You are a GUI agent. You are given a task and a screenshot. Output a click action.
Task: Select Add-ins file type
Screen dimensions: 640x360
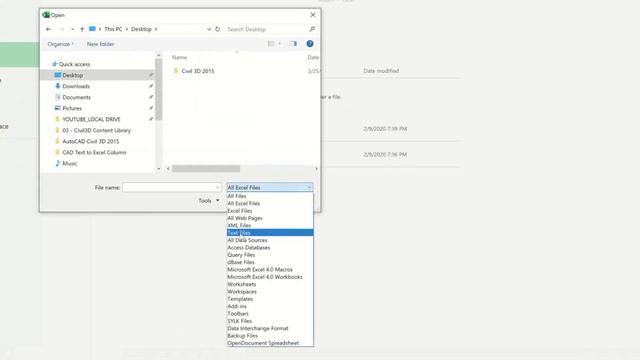point(270,306)
